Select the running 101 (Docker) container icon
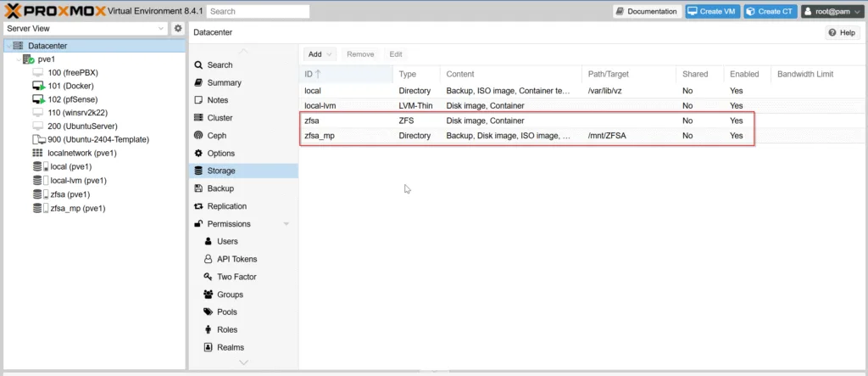The width and height of the screenshot is (868, 376). tap(38, 86)
